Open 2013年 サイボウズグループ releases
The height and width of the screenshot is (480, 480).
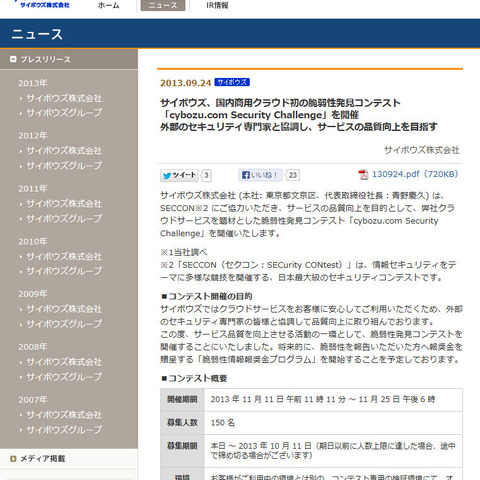tap(64, 113)
